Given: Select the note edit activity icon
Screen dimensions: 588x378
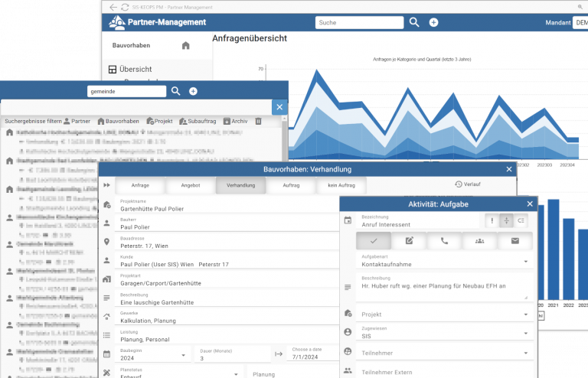Looking at the screenshot, I should (x=409, y=241).
